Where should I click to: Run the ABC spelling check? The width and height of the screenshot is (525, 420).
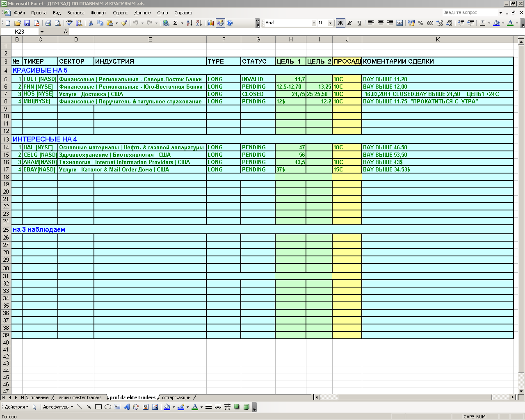coord(69,23)
